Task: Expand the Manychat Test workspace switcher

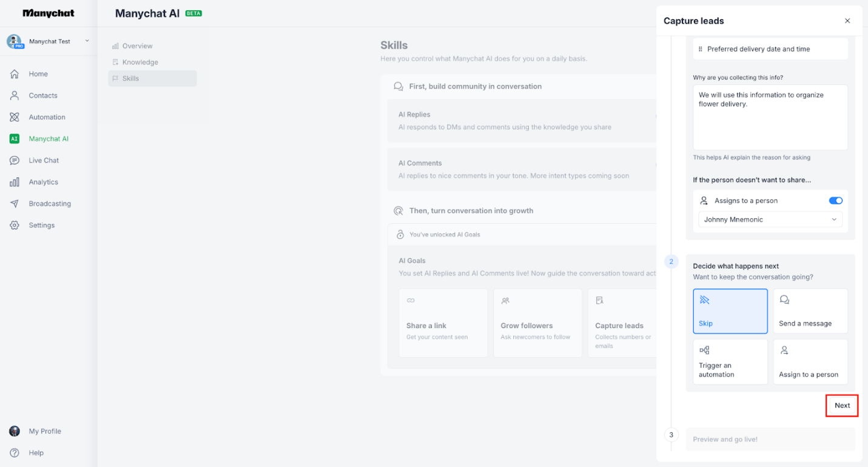Action: [x=49, y=41]
